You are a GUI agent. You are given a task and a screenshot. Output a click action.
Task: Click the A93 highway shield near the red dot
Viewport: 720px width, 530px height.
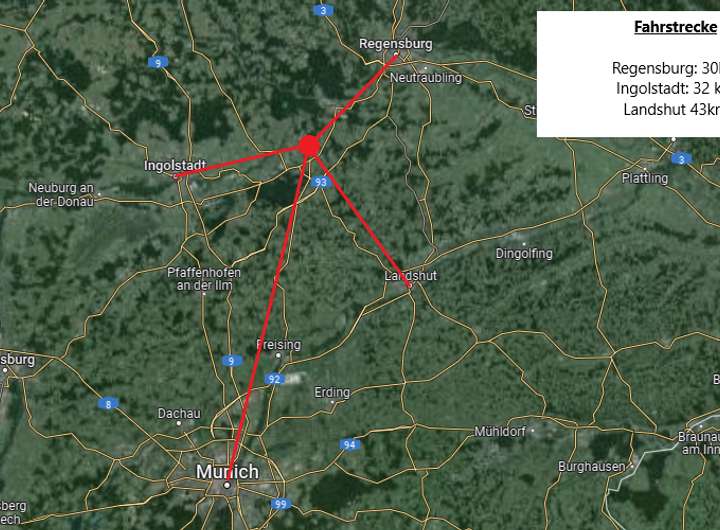[x=321, y=182]
